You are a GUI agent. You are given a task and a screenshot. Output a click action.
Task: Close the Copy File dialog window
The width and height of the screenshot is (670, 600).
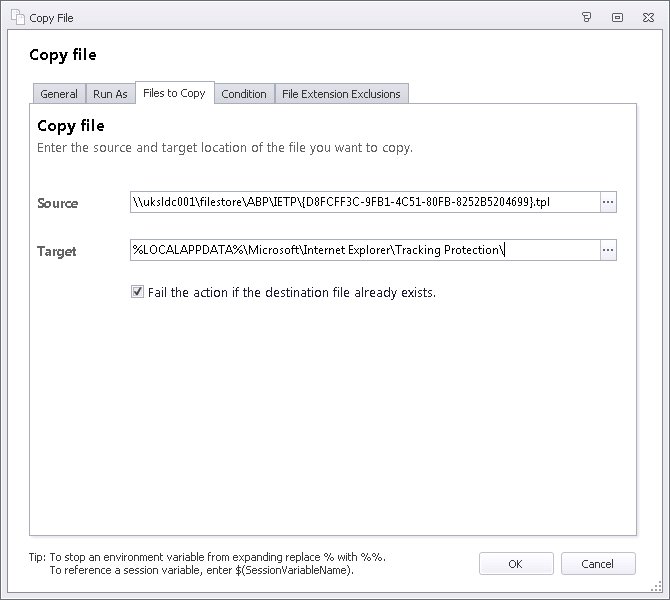click(648, 17)
